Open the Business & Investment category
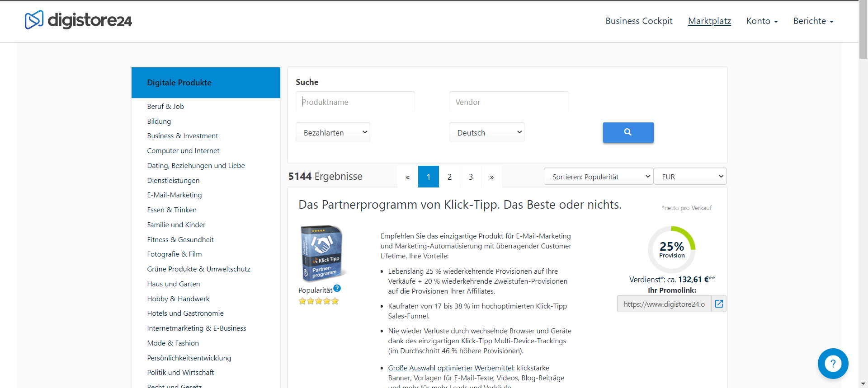 183,136
